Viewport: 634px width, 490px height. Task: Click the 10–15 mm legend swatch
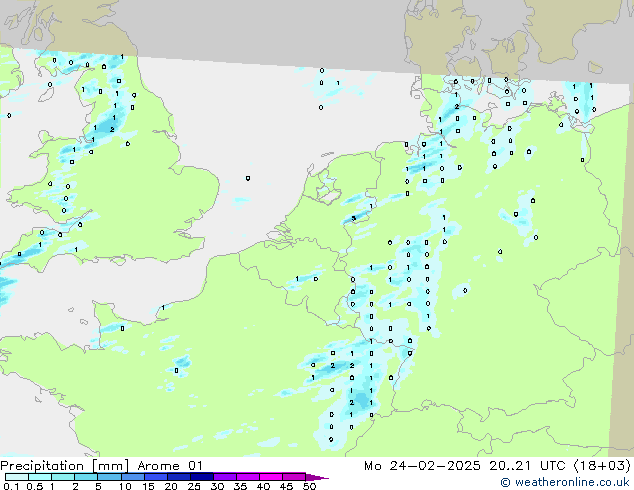pos(132,477)
